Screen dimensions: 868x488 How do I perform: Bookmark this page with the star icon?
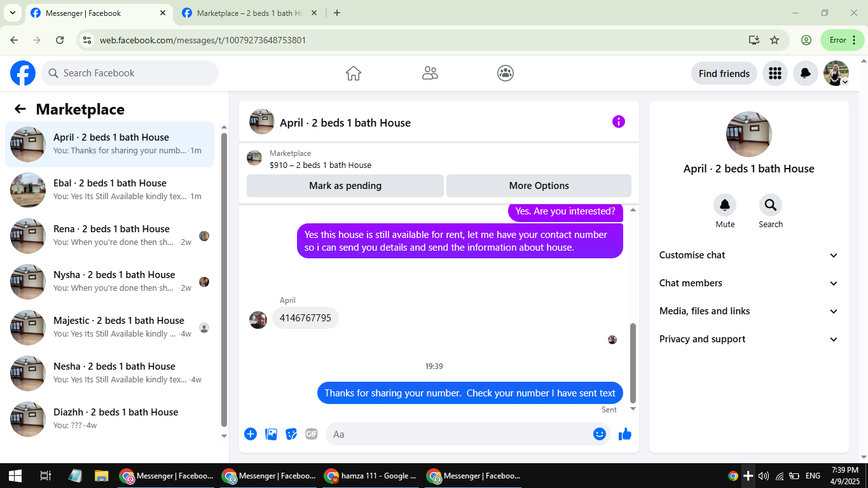pos(775,40)
